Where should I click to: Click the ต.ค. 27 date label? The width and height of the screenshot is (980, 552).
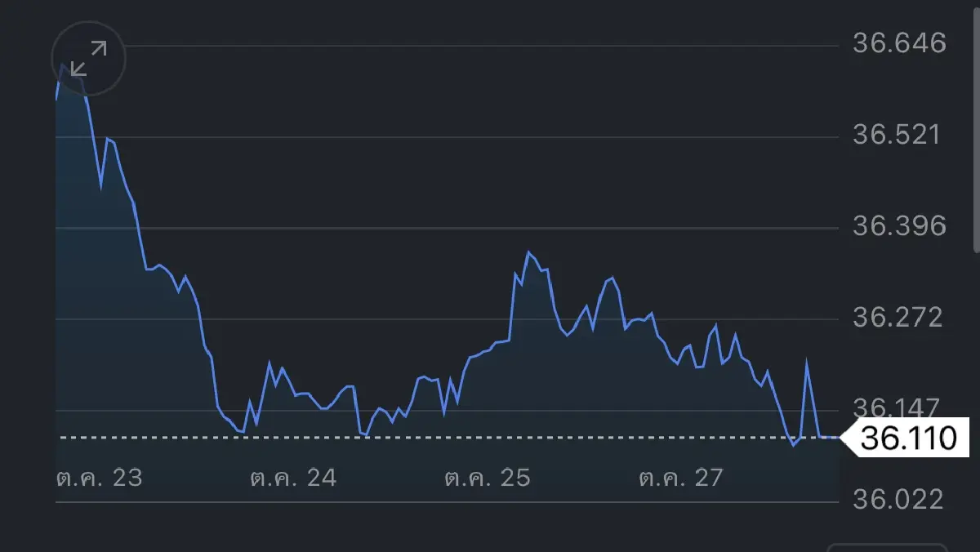[681, 478]
